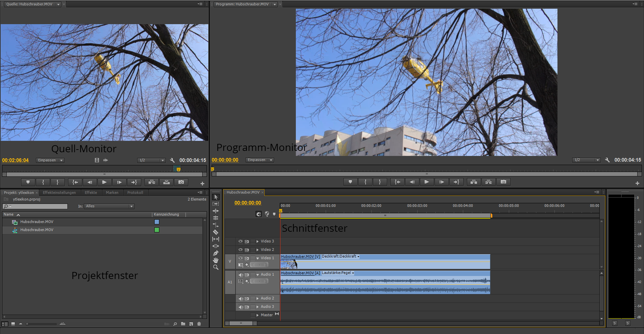Image resolution: width=644 pixels, height=334 pixels.
Task: Click the Snap magnet icon in timeline
Action: 259,214
